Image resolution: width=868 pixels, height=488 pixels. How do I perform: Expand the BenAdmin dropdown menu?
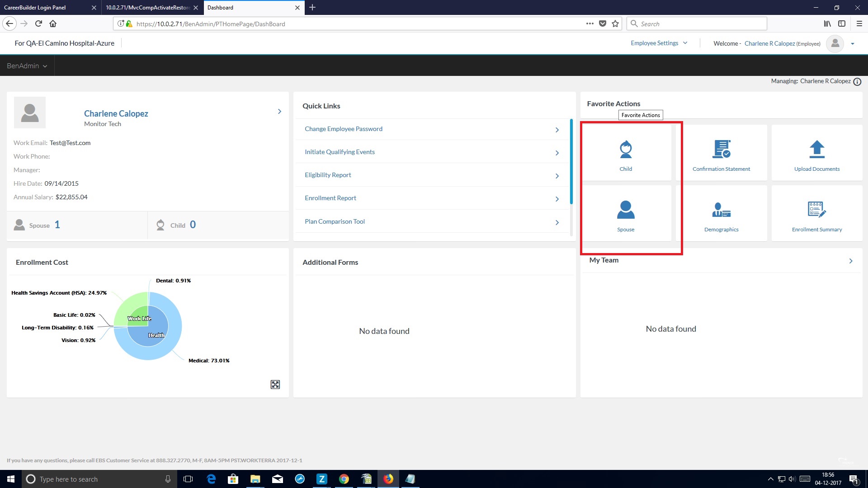27,66
